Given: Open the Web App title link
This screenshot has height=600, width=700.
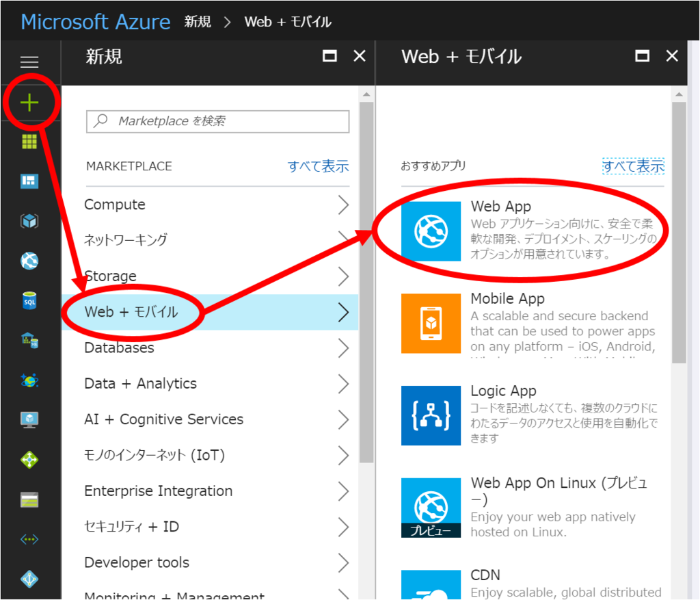Looking at the screenshot, I should pos(501,207).
